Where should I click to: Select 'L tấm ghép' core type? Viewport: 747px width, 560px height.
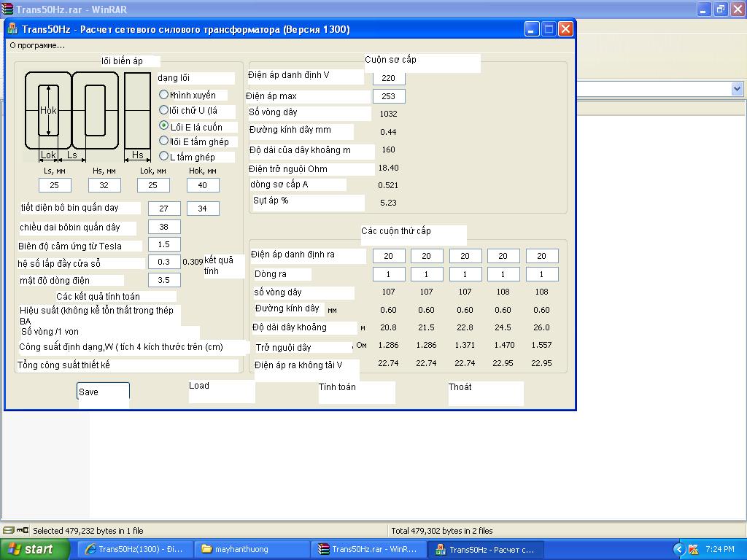(164, 156)
